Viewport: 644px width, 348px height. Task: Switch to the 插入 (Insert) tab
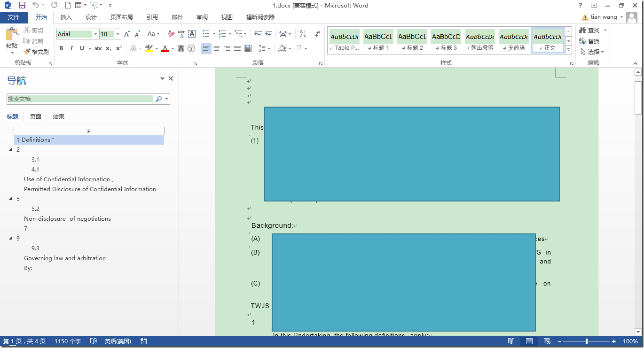pos(66,17)
